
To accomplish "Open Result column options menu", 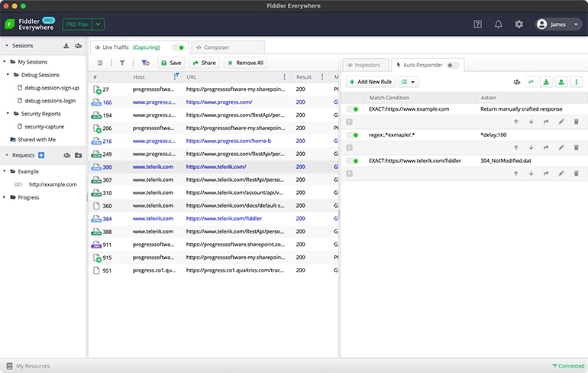I will (322, 77).
